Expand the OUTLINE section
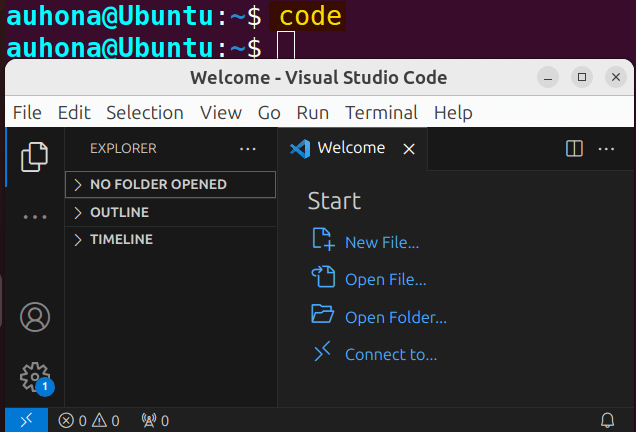 (x=170, y=212)
